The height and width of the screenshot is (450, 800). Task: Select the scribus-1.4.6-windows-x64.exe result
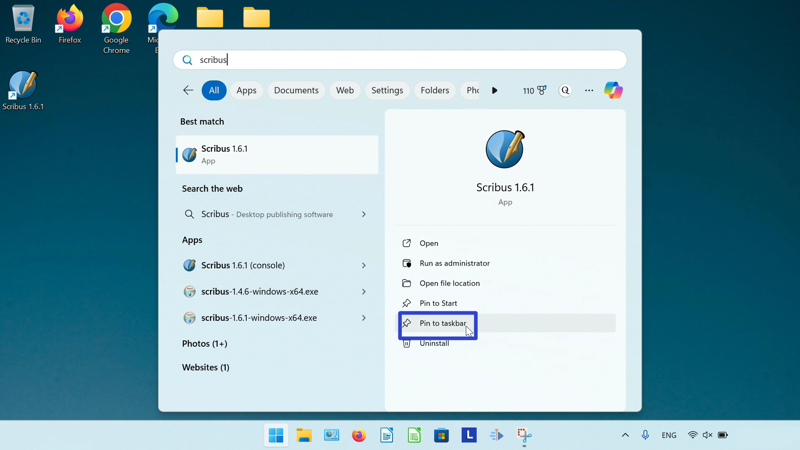coord(277,292)
